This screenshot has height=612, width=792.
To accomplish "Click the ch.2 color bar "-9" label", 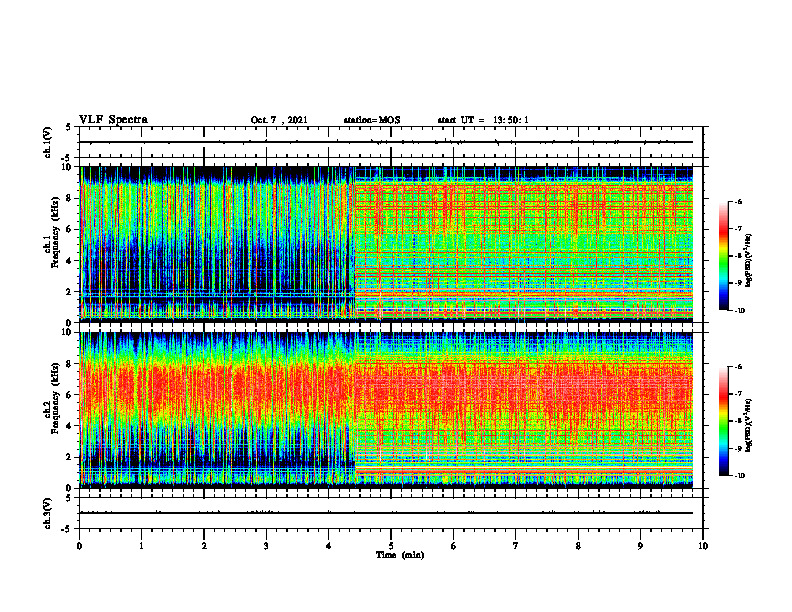I will pyautogui.click(x=738, y=448).
